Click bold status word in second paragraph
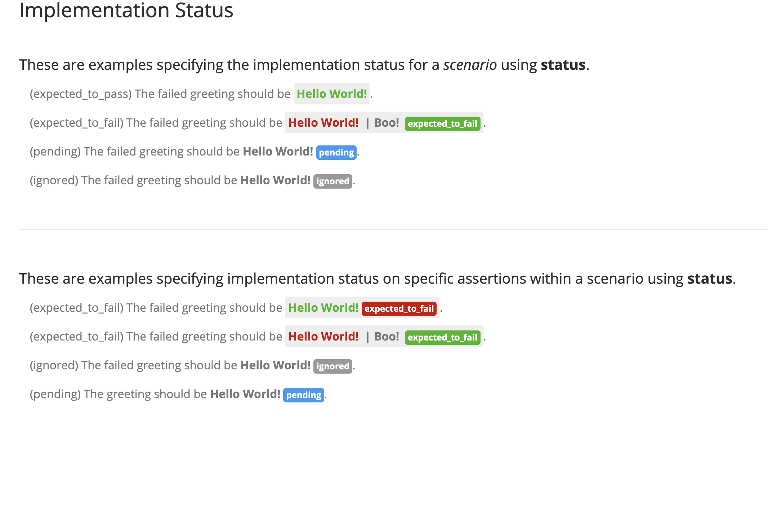This screenshot has height=532, width=768. pos(710,279)
